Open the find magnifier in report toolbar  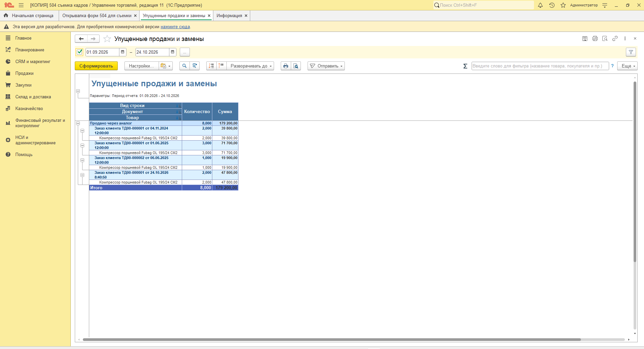click(184, 66)
